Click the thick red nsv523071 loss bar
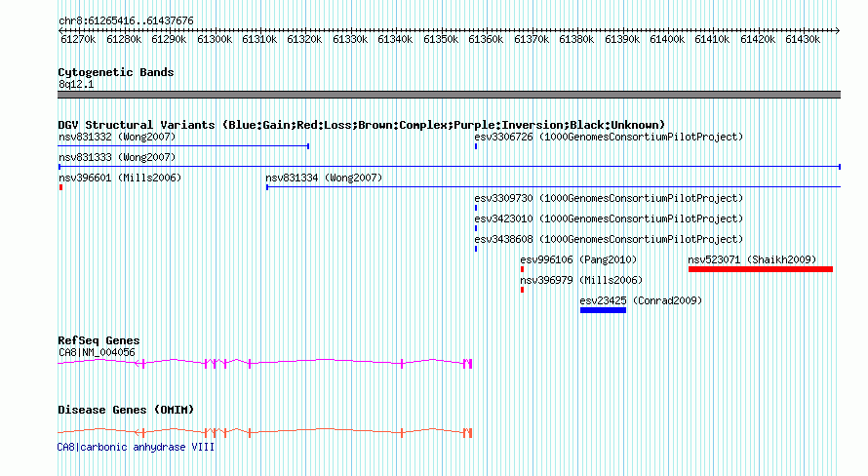Image resolution: width=868 pixels, height=476 pixels. click(761, 269)
